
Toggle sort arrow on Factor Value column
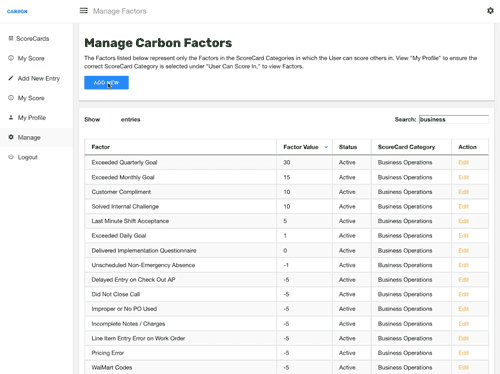(326, 147)
